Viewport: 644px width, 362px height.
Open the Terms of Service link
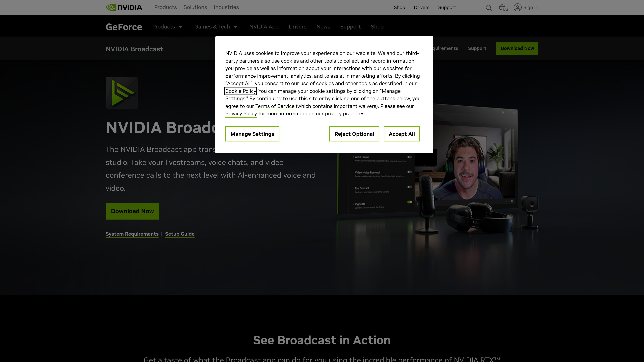[x=275, y=106]
